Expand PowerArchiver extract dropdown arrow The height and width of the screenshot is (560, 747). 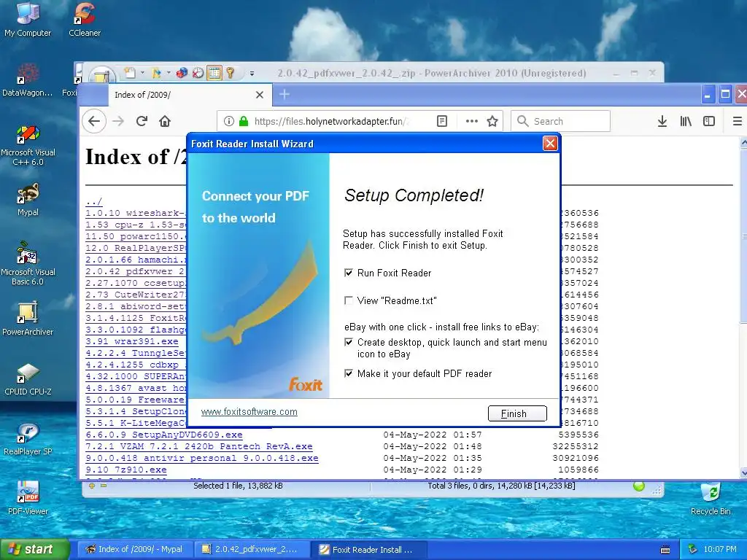tap(169, 73)
